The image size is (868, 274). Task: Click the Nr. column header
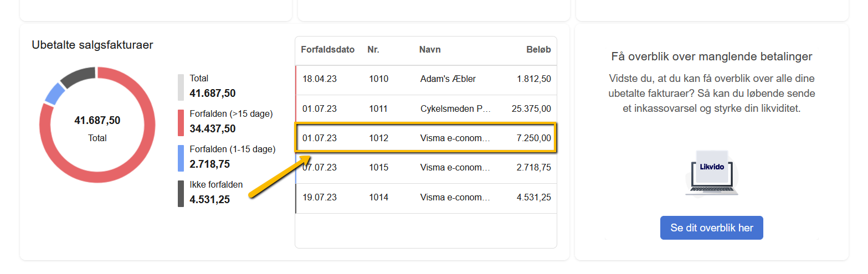[x=373, y=50]
